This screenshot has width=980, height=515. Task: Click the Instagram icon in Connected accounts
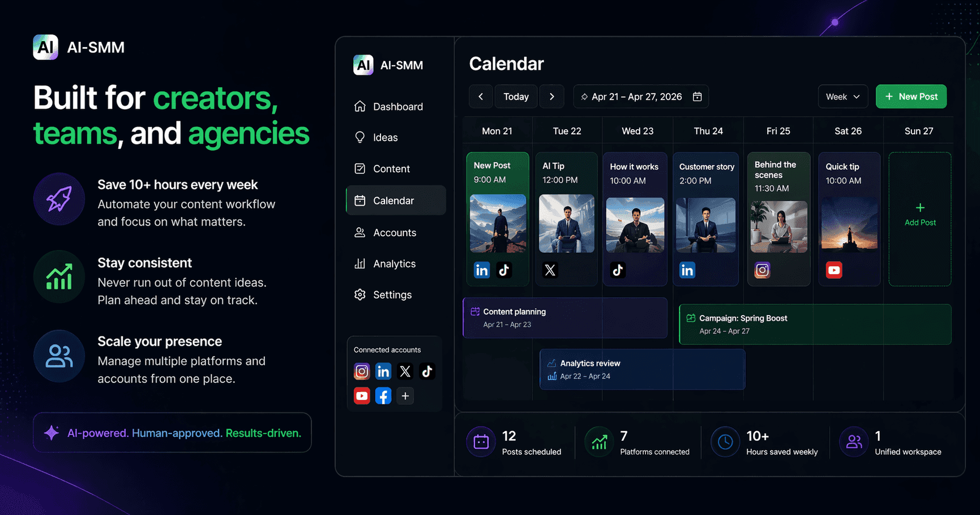tap(362, 371)
